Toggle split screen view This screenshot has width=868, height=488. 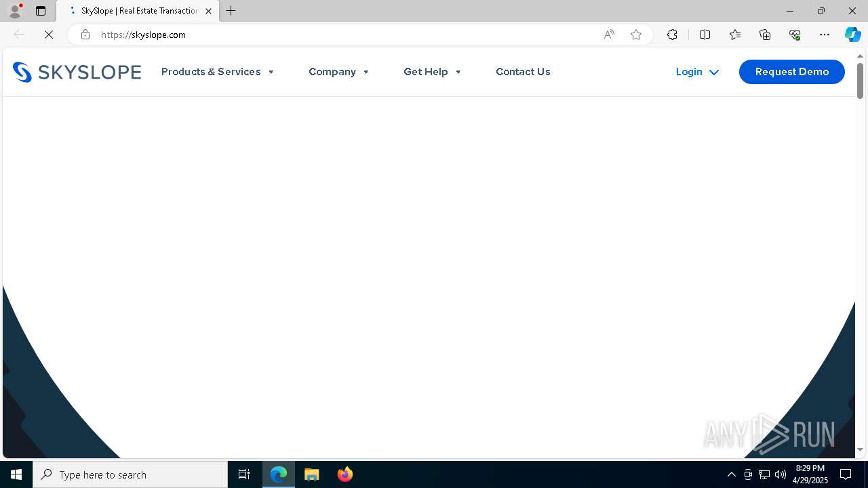[x=705, y=35]
